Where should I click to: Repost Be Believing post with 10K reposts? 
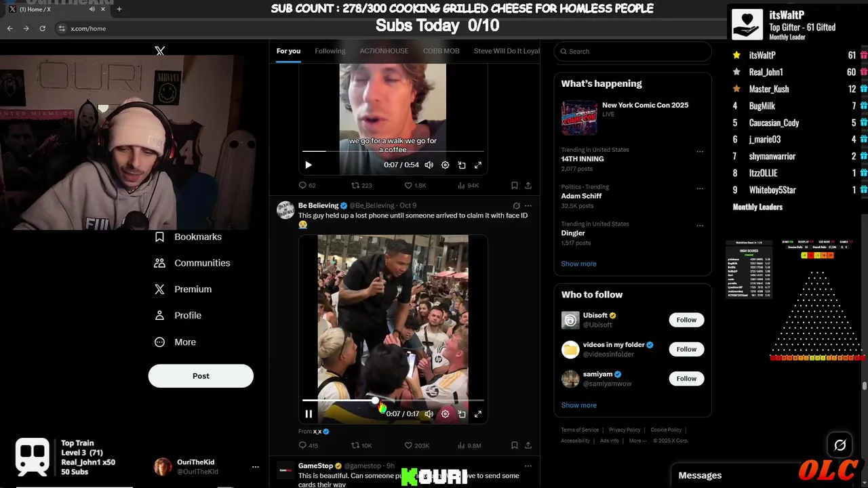361,445
